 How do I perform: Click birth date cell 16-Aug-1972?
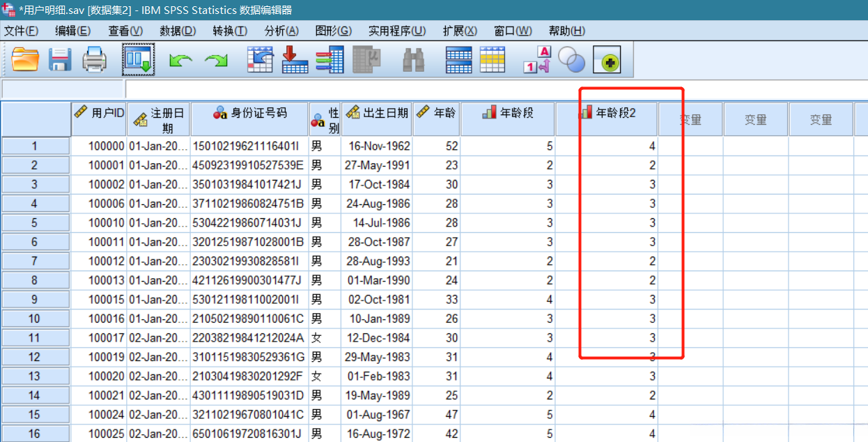click(377, 434)
